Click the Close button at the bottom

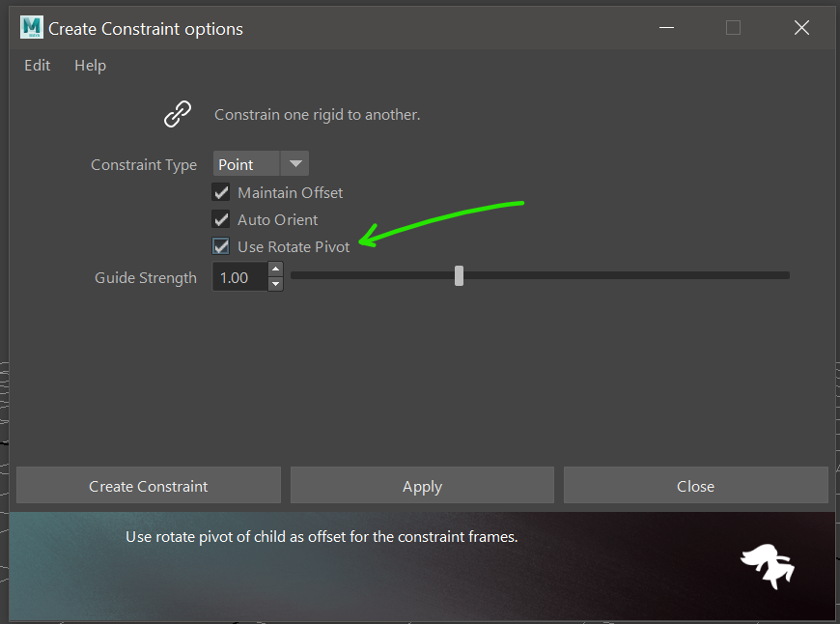coord(695,486)
